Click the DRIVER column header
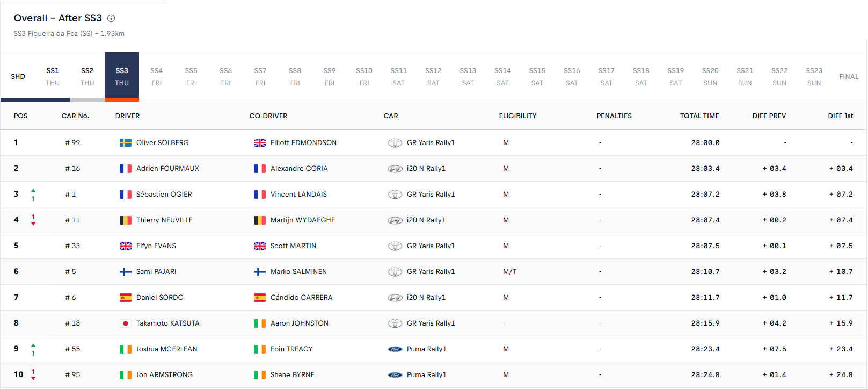 127,116
